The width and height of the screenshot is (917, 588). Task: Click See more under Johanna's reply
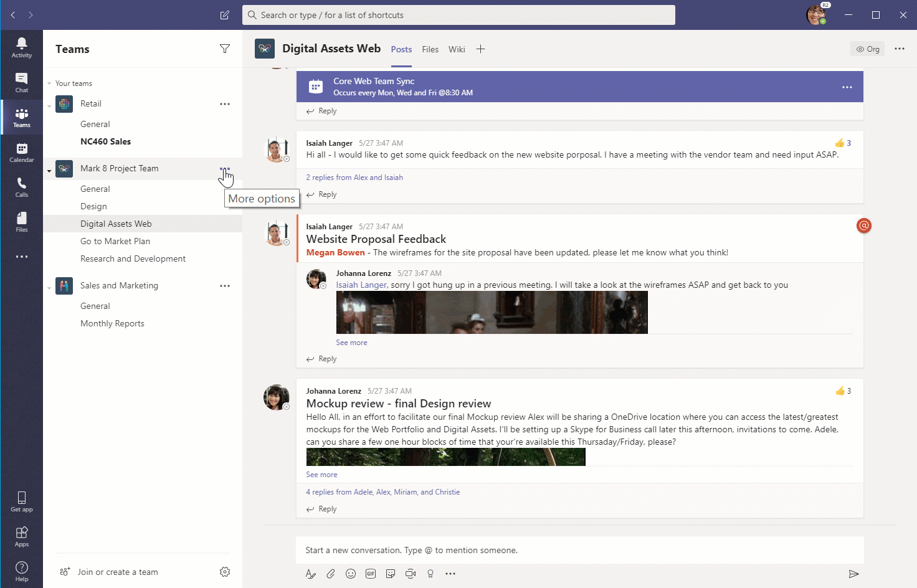click(351, 343)
